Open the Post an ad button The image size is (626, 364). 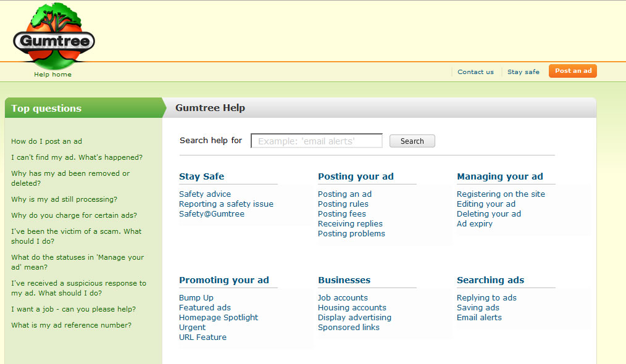tap(572, 70)
